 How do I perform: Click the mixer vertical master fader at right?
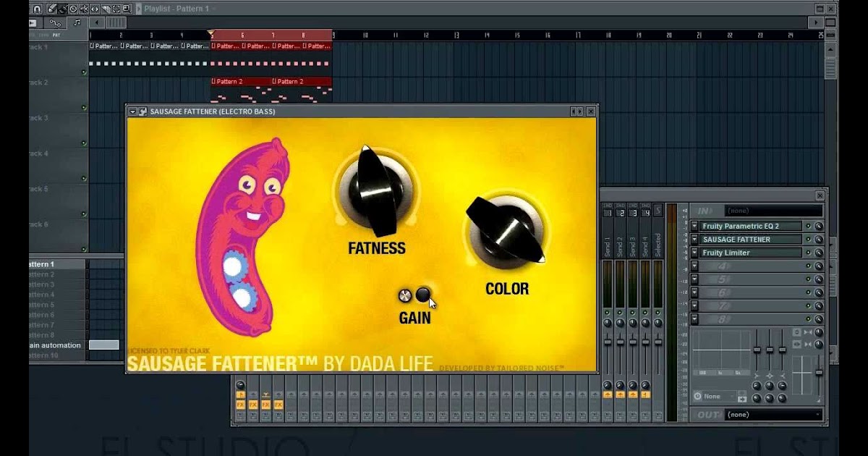point(819,372)
